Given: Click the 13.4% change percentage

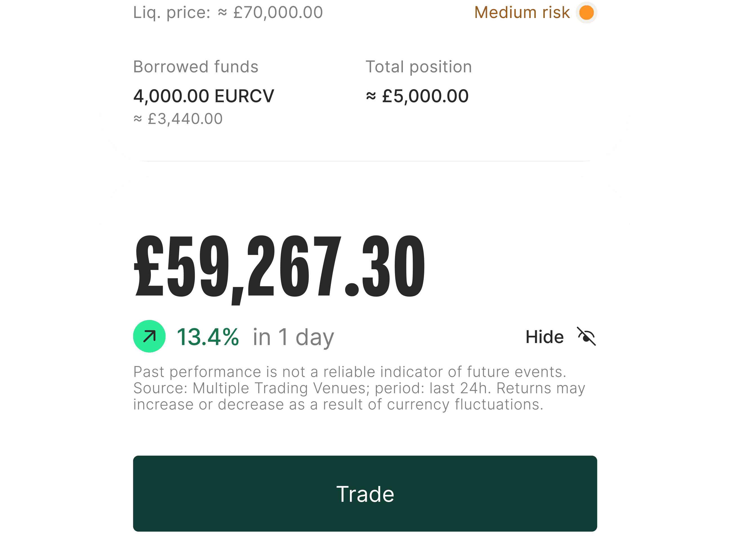Looking at the screenshot, I should pos(207,337).
